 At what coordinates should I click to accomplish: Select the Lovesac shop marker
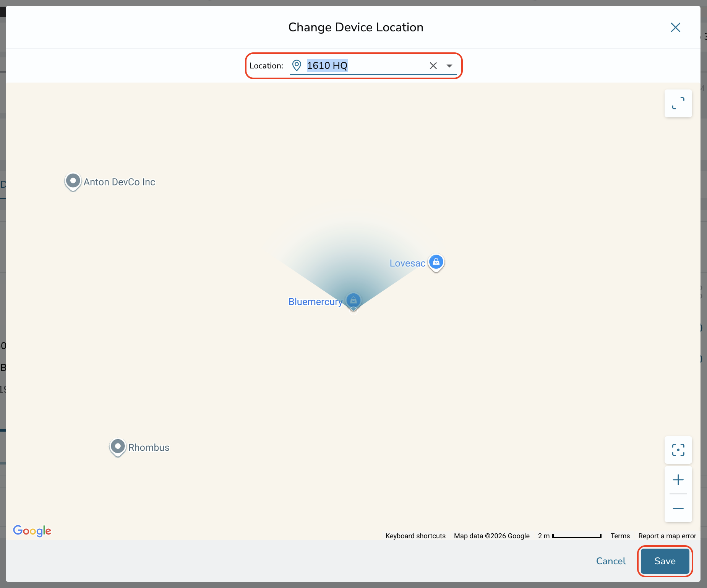(436, 262)
